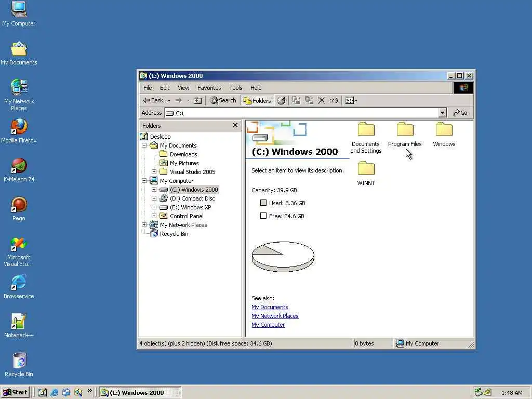Collapse the My Computer tree node
Screen dimensions: 532x399
click(144, 180)
